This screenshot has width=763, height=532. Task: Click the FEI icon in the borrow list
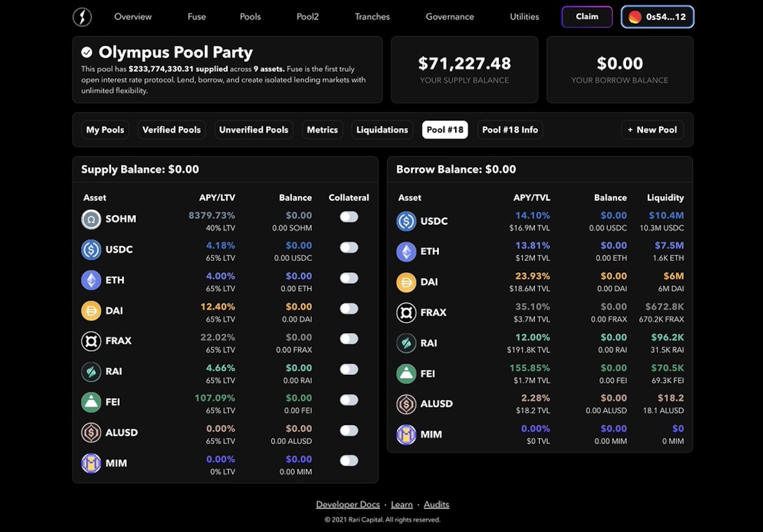click(406, 374)
